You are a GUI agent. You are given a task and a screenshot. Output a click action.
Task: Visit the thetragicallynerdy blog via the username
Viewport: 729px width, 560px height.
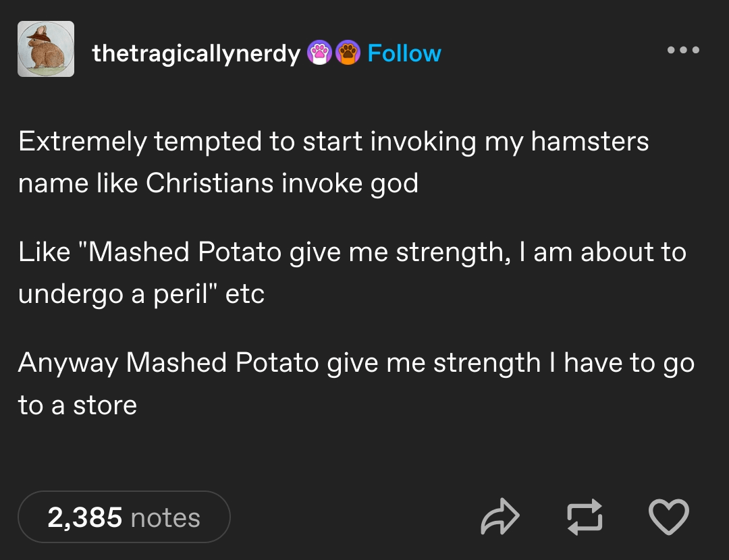tap(196, 53)
